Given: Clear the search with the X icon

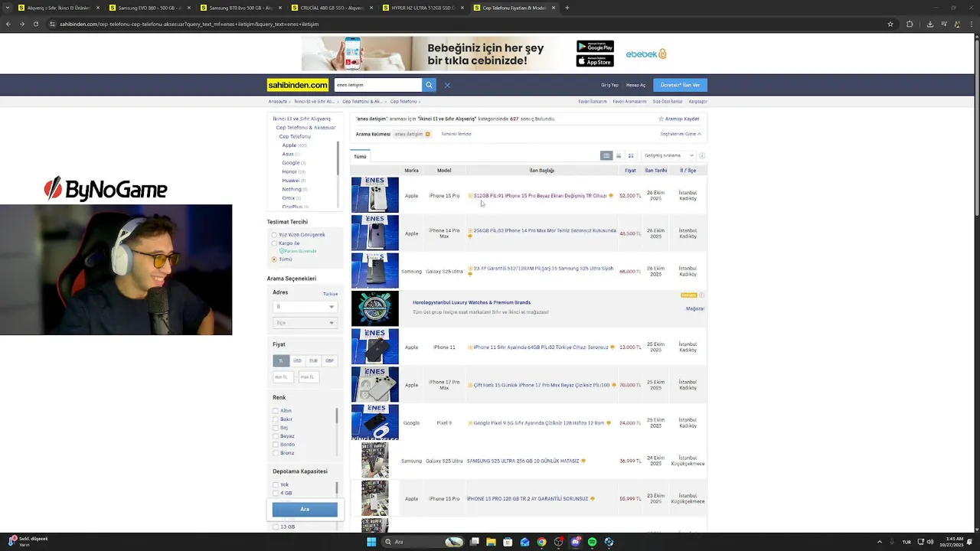Looking at the screenshot, I should tap(447, 85).
